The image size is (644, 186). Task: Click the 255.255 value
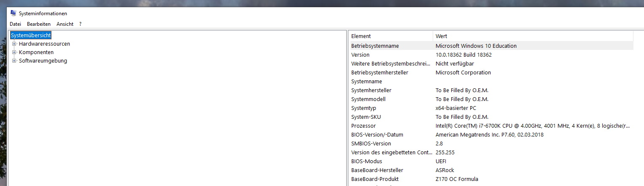click(445, 152)
